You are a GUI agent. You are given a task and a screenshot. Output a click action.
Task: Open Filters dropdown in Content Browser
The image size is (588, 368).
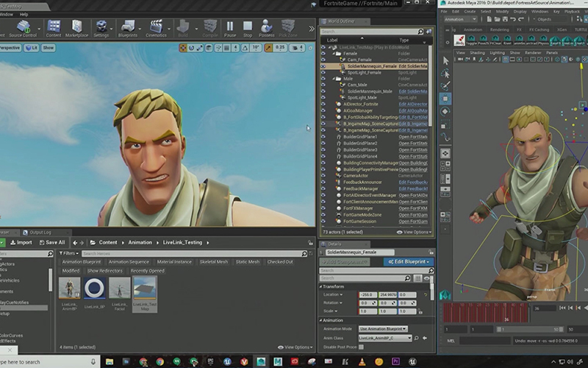(x=69, y=253)
